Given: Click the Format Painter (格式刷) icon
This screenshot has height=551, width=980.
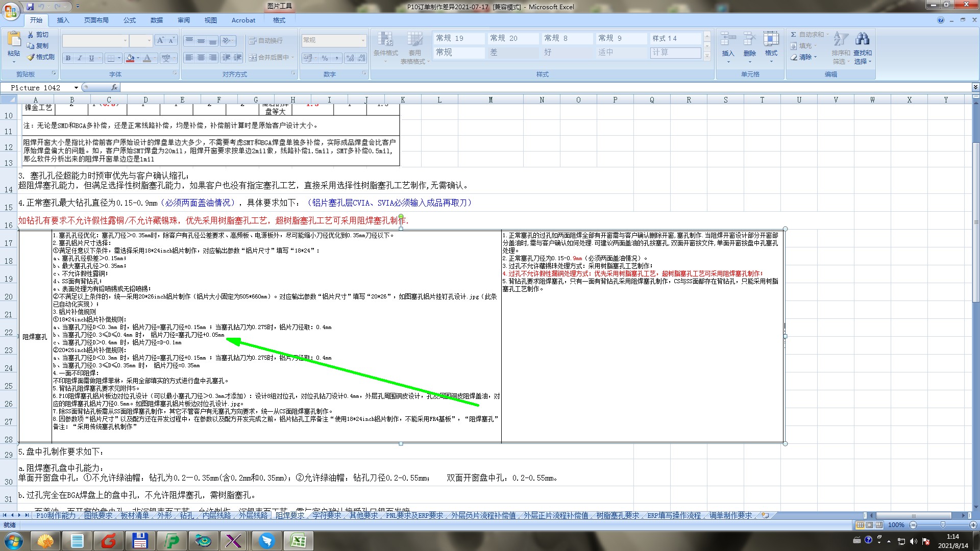Looking at the screenshot, I should click(x=31, y=57).
